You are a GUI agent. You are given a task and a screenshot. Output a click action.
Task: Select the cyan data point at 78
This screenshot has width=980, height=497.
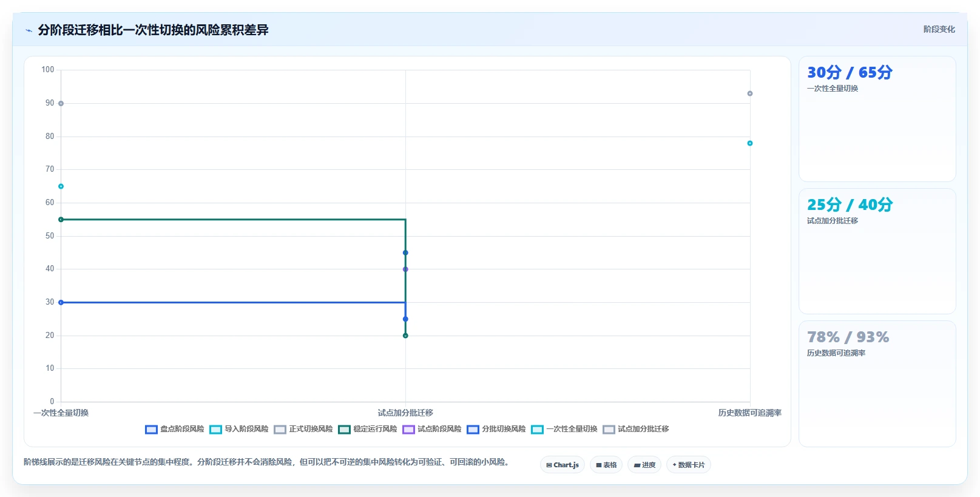pyautogui.click(x=750, y=143)
